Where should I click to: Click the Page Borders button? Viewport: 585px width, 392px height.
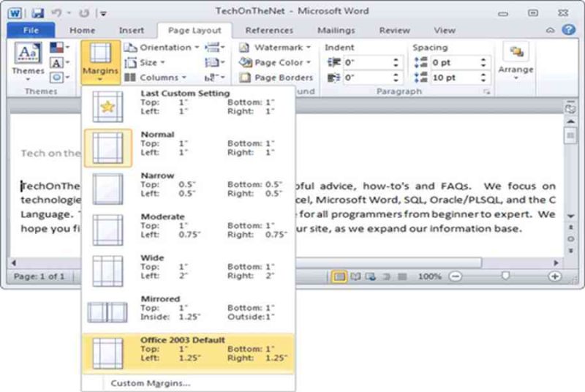tap(276, 78)
